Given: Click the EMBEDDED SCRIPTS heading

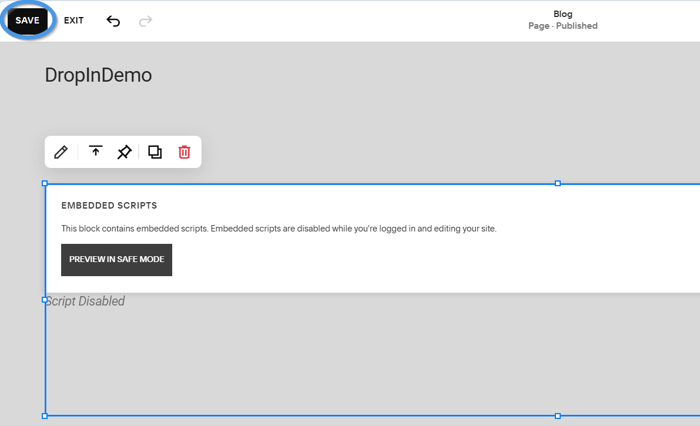Looking at the screenshot, I should tap(109, 205).
